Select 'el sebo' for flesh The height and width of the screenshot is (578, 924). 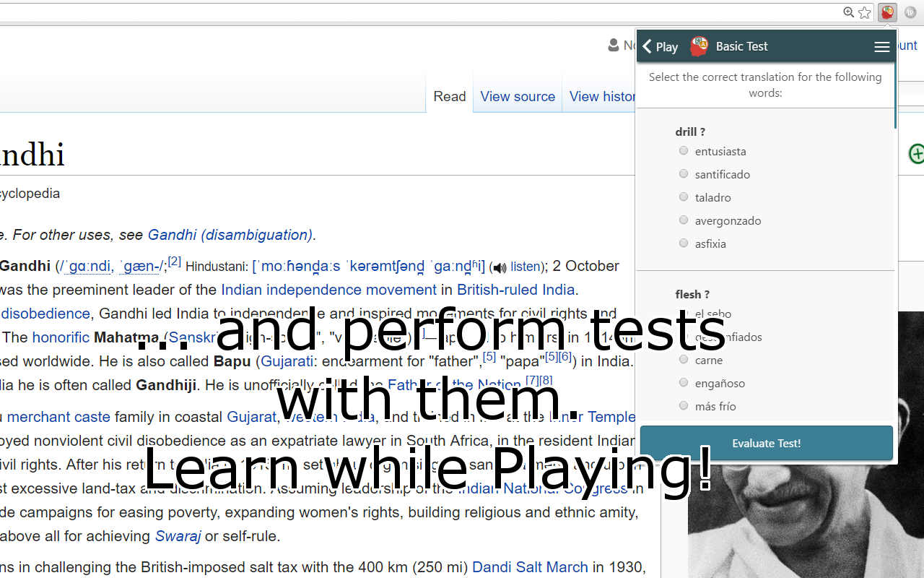(684, 313)
